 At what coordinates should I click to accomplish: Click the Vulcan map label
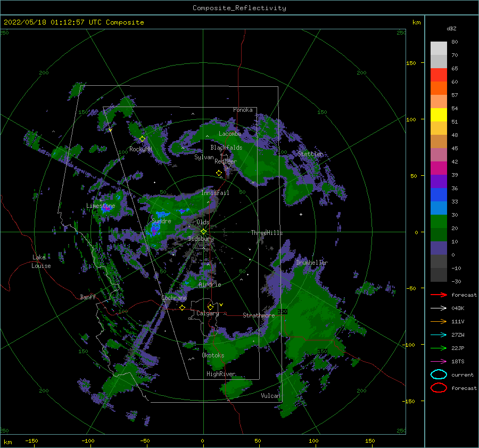[x=270, y=396]
